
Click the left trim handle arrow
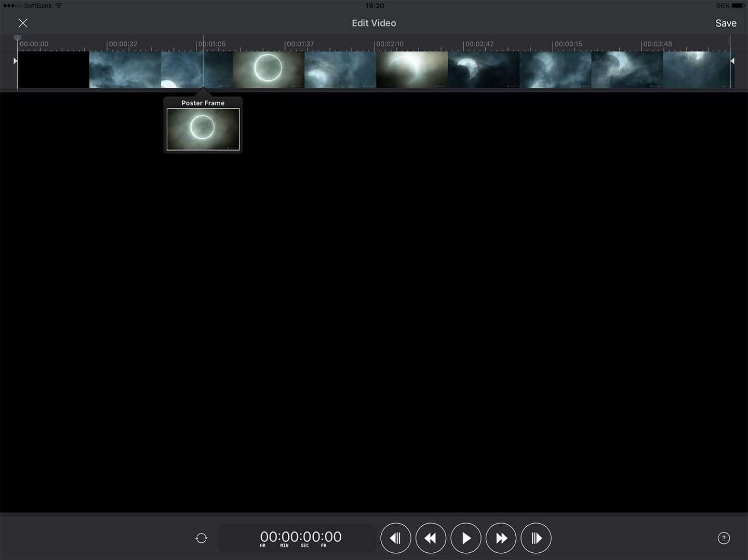(15, 61)
